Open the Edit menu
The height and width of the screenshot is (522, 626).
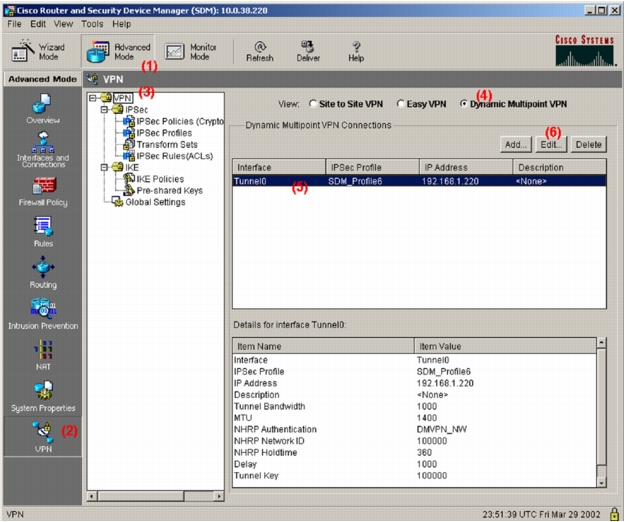pos(38,24)
